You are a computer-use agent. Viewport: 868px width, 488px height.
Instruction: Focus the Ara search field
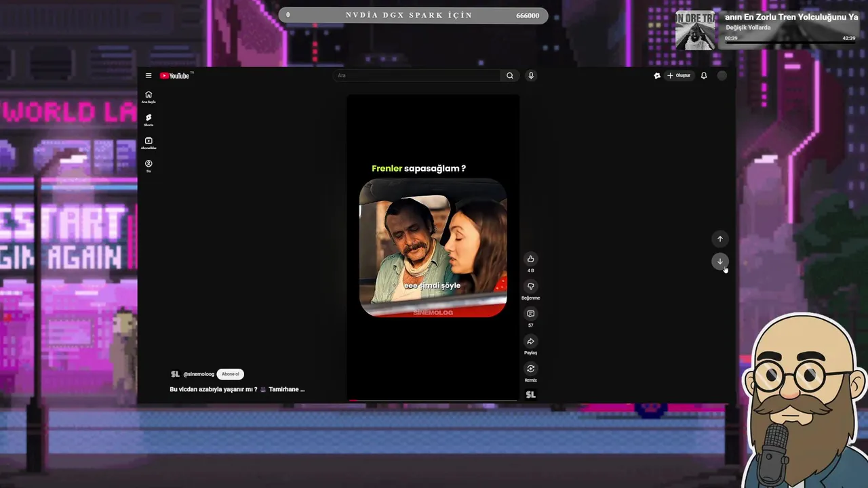click(417, 75)
